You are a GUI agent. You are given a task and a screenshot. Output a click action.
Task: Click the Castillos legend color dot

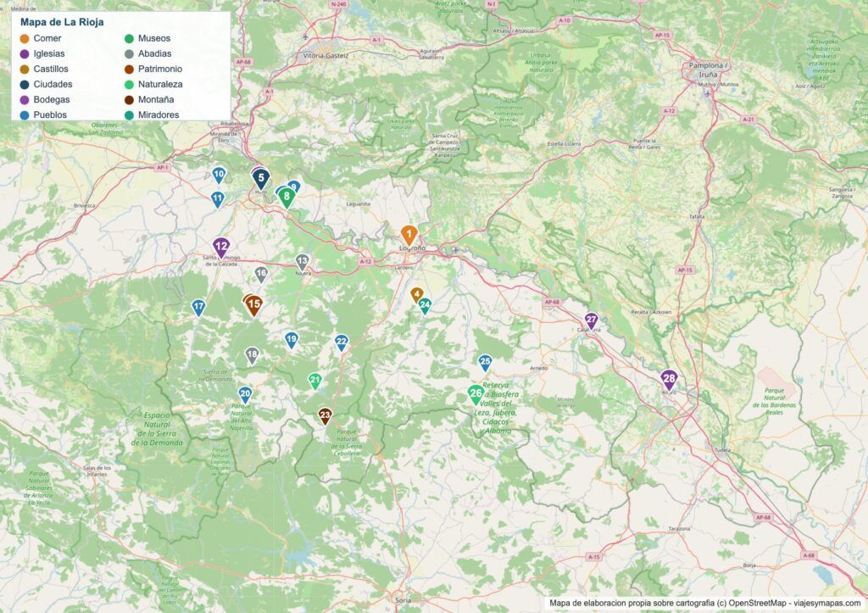25,70
